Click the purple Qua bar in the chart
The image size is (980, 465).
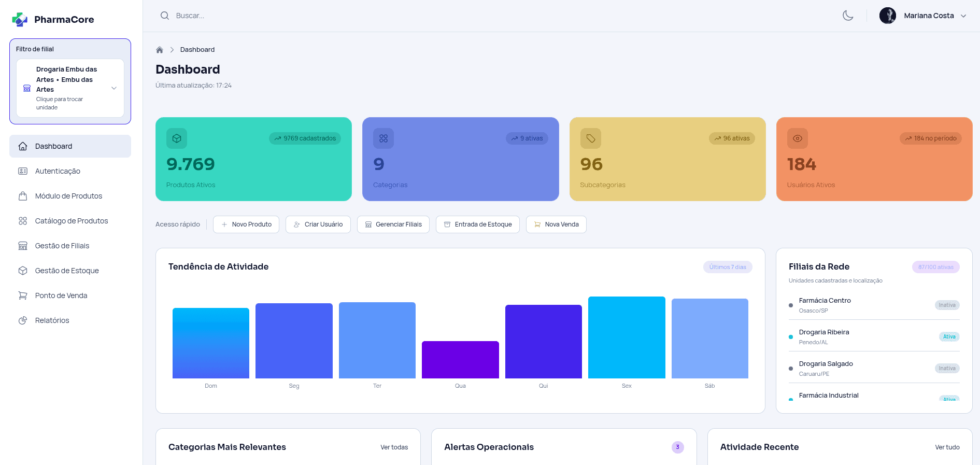pyautogui.click(x=460, y=360)
